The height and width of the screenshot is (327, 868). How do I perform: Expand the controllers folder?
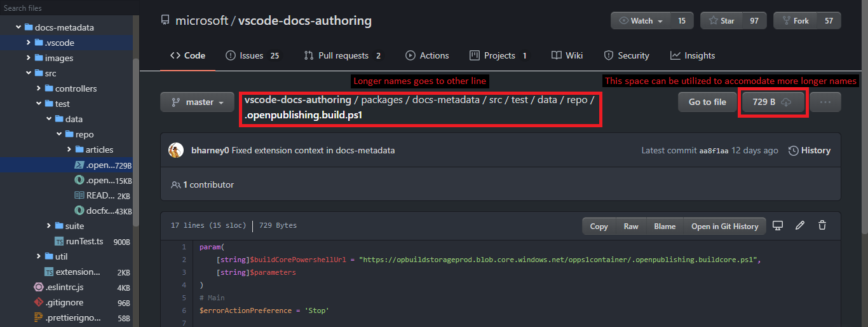[x=39, y=88]
